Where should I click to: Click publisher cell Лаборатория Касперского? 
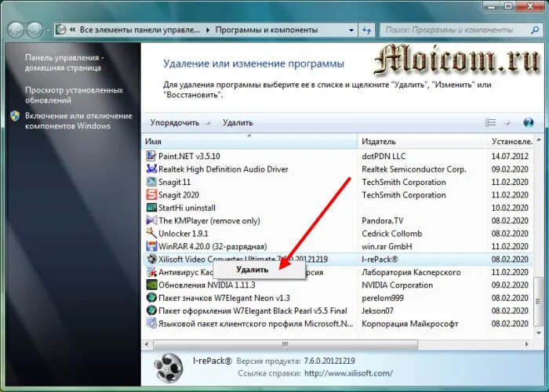coord(411,272)
